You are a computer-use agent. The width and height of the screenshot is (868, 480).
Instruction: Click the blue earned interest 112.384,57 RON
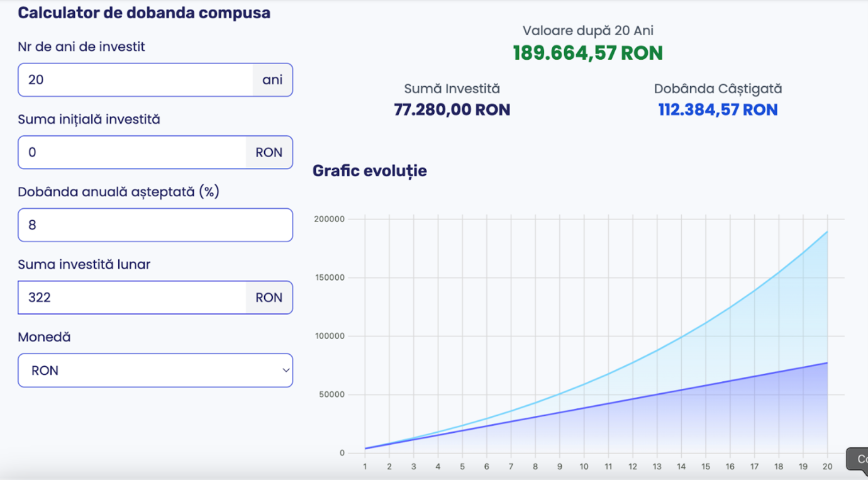(x=718, y=110)
